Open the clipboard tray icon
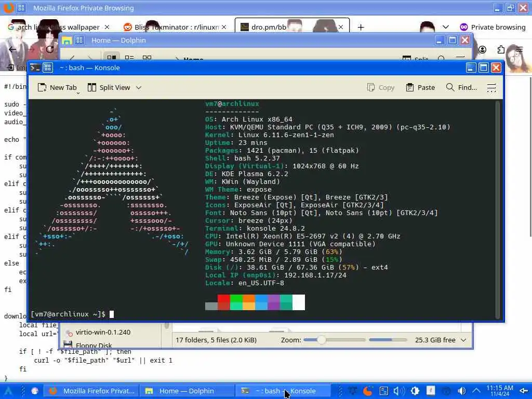This screenshot has width=532, height=399. 384,391
